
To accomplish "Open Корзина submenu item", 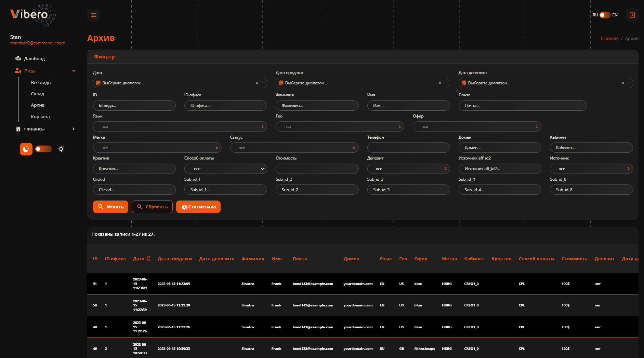I will [40, 116].
